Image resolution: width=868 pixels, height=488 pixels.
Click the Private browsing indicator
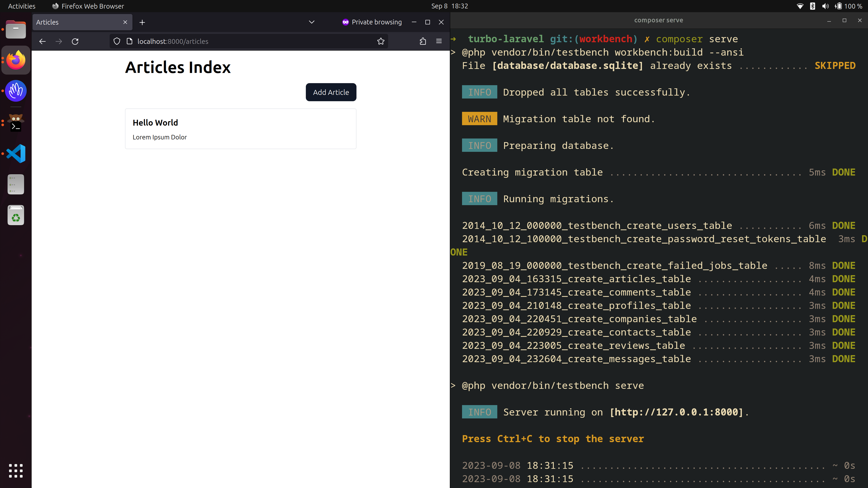pos(372,22)
